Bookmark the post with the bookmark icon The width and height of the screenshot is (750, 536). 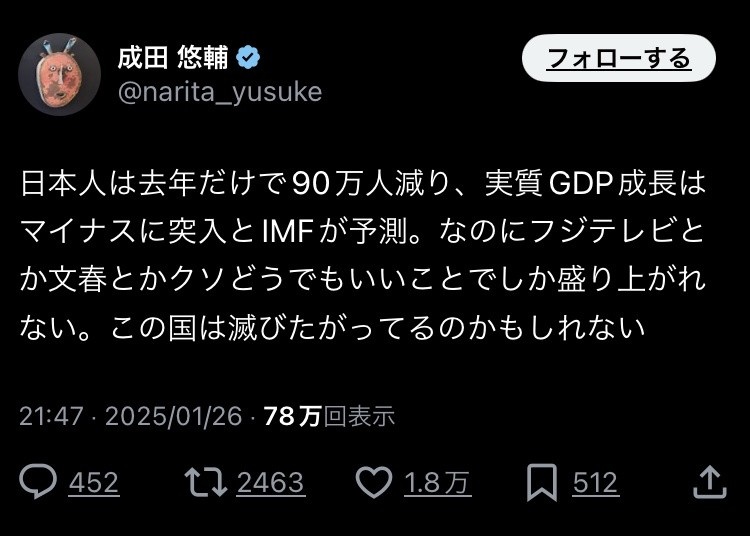click(x=541, y=483)
